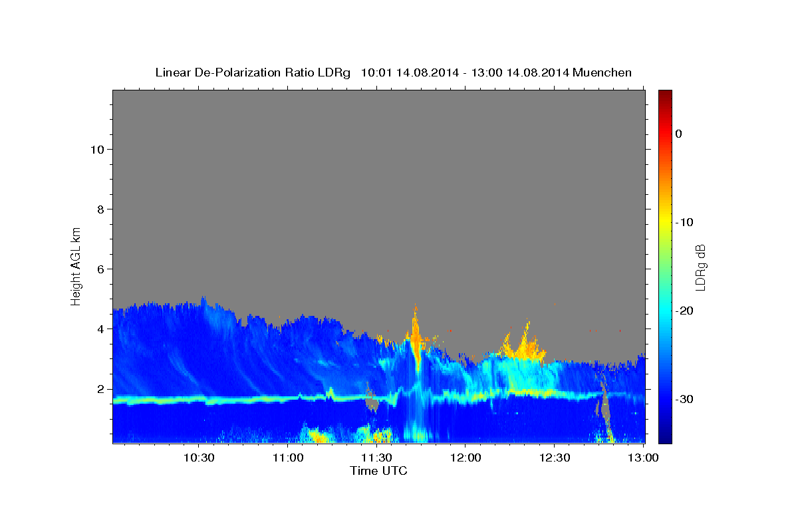Click the plot title 'Linear De-Polarization Ratio LDRg'
Image resolution: width=798 pixels, height=532 pixels.
click(x=253, y=72)
